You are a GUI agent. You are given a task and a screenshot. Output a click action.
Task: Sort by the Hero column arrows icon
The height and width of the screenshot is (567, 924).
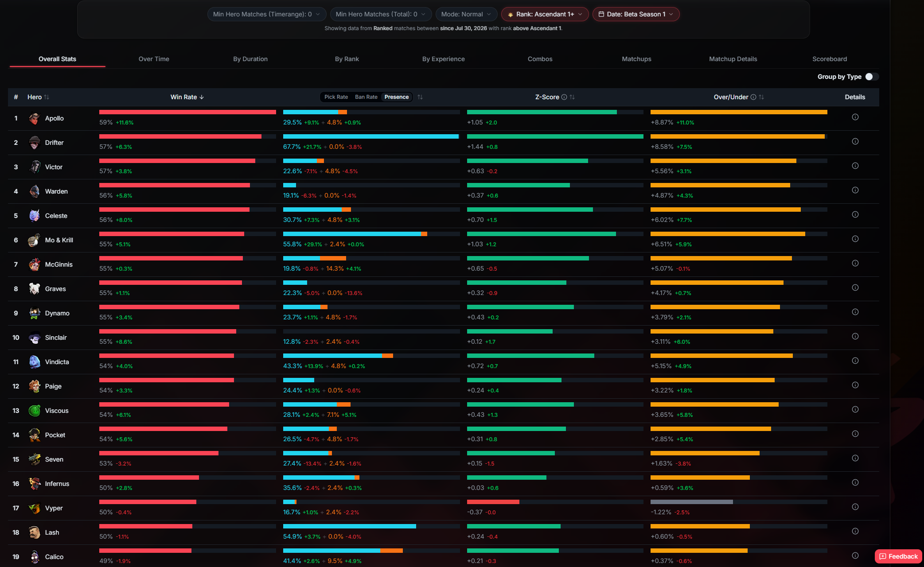47,97
